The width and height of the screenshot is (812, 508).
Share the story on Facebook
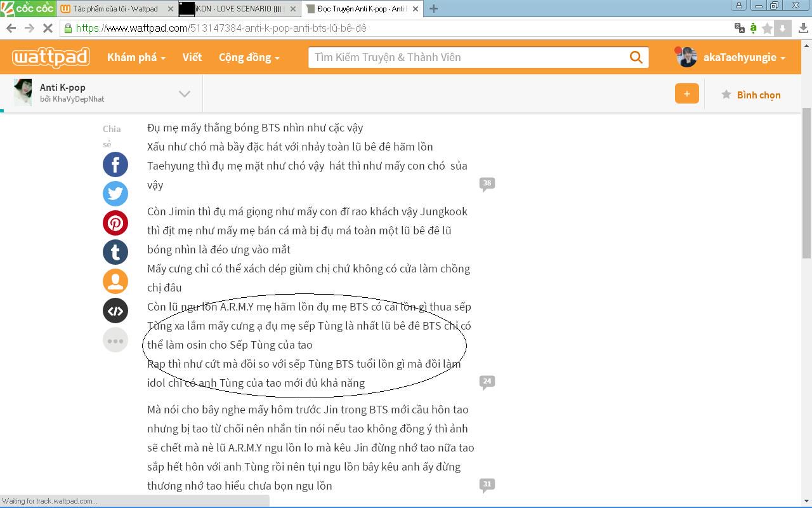[x=115, y=164]
